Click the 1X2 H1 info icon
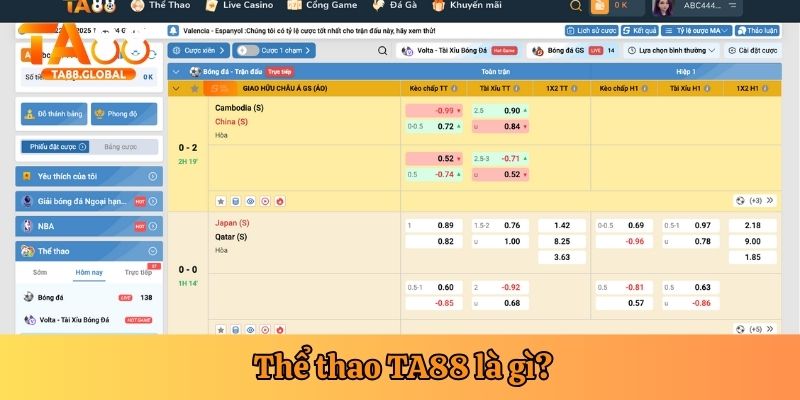 pos(764,88)
